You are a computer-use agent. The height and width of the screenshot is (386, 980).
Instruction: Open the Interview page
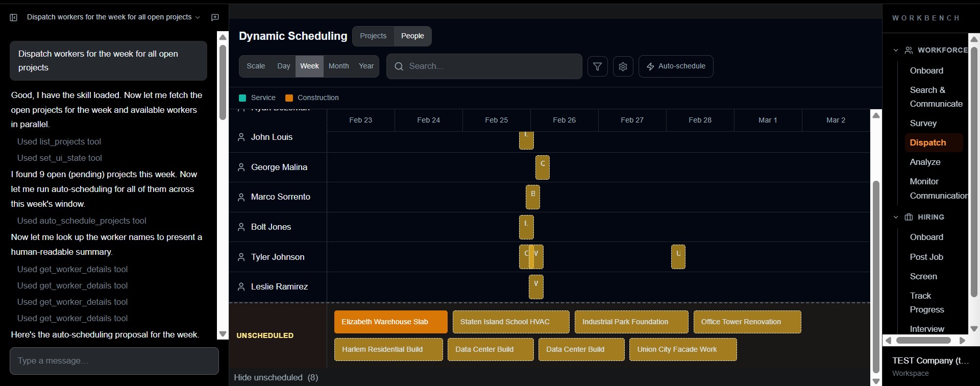(927, 329)
